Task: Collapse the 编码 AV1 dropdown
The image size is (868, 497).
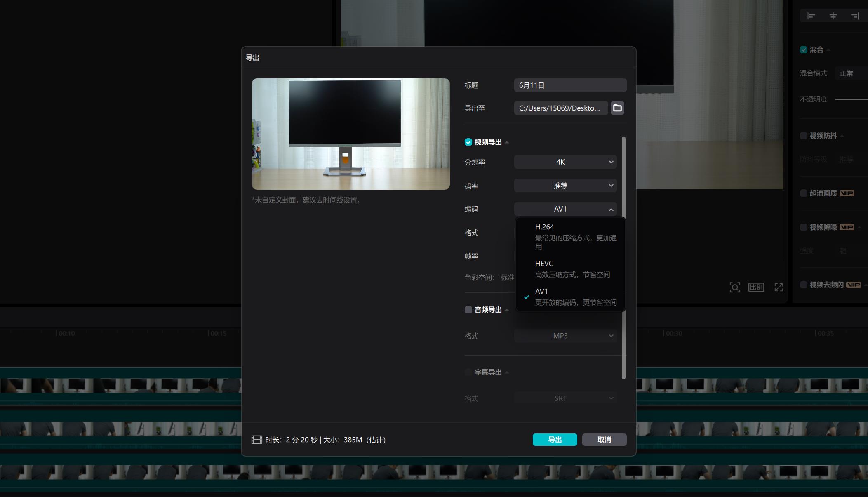Action: pyautogui.click(x=565, y=209)
